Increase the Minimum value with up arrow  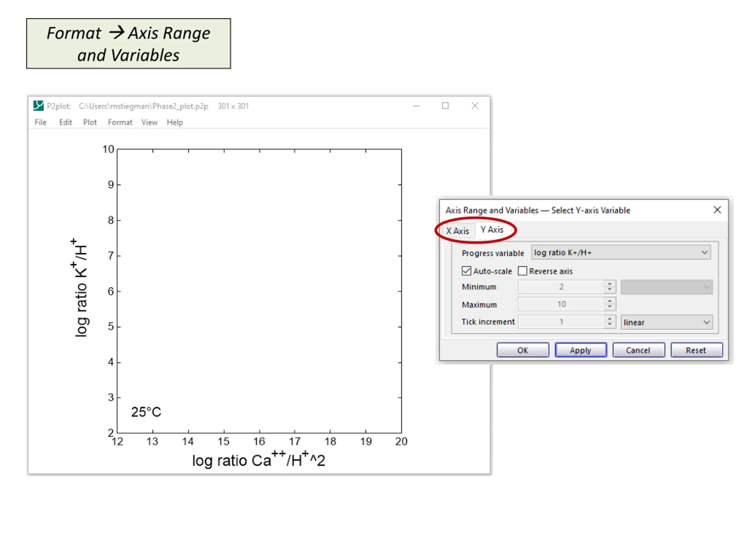click(609, 284)
